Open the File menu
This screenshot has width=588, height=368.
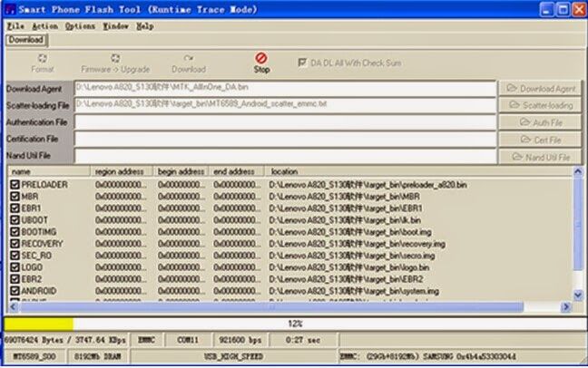click(x=15, y=26)
